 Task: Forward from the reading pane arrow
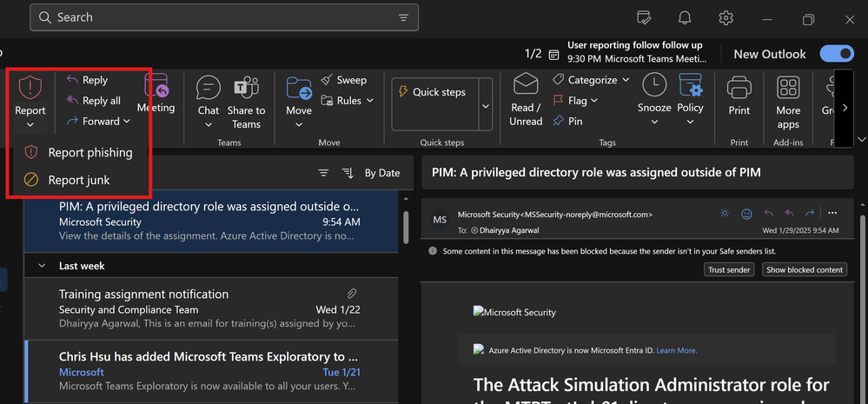(810, 213)
